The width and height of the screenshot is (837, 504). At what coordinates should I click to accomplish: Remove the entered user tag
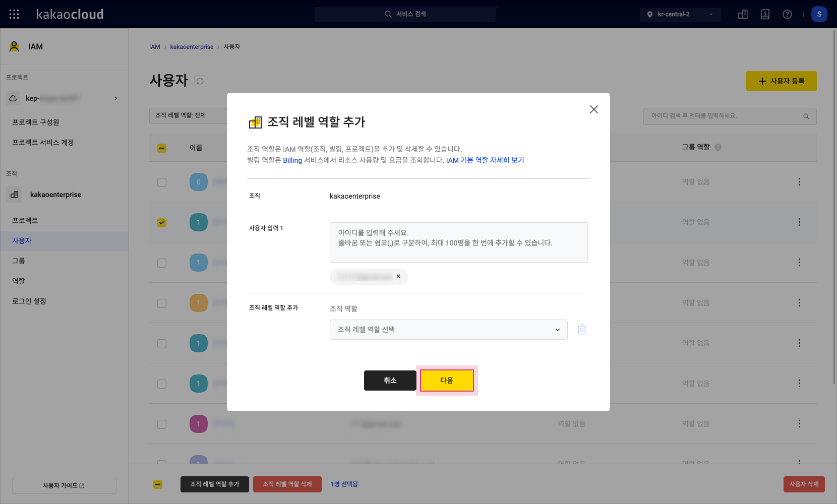click(398, 276)
